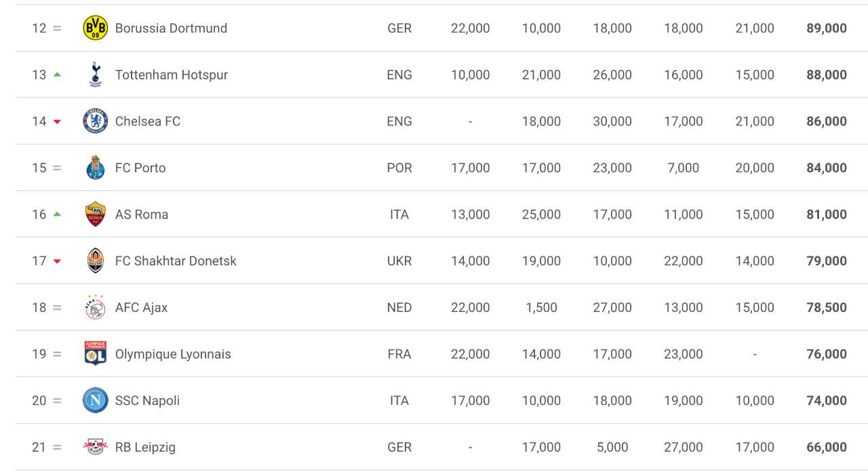Screen dimensions: 868x472
Task: Select the FC Shakhtar Donetsk name
Action: (176, 261)
